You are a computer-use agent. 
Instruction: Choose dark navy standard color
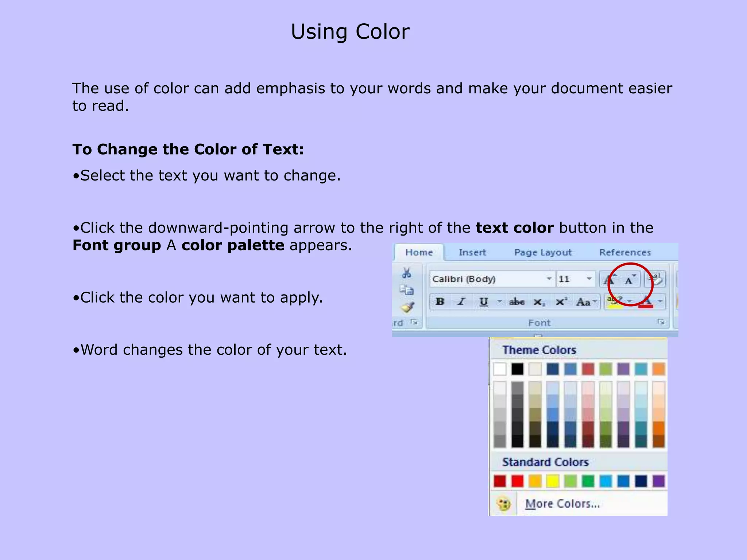pyautogui.click(x=641, y=481)
